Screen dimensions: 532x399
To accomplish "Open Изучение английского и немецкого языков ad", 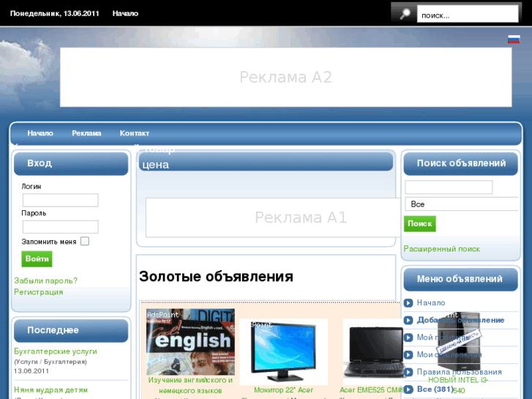I will tap(190, 385).
